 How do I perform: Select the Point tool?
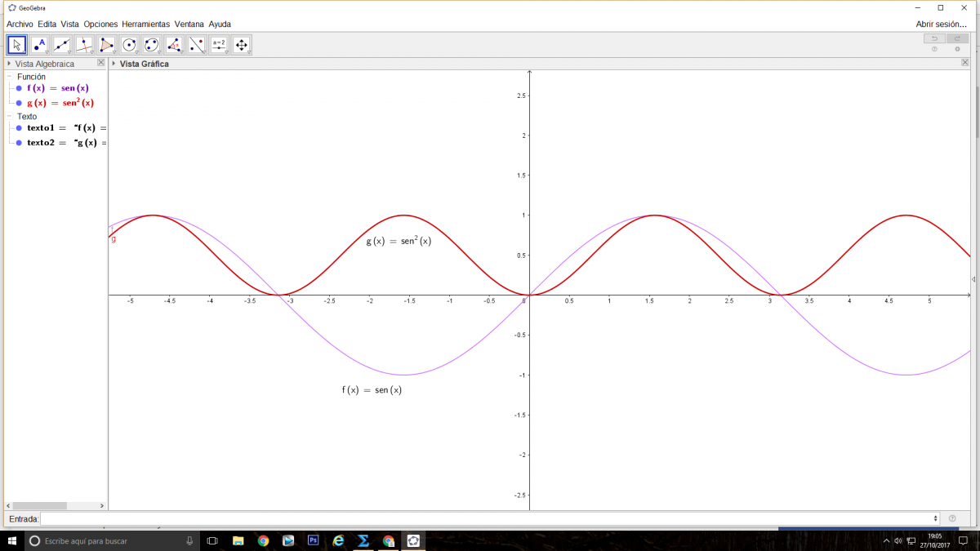[x=39, y=45]
